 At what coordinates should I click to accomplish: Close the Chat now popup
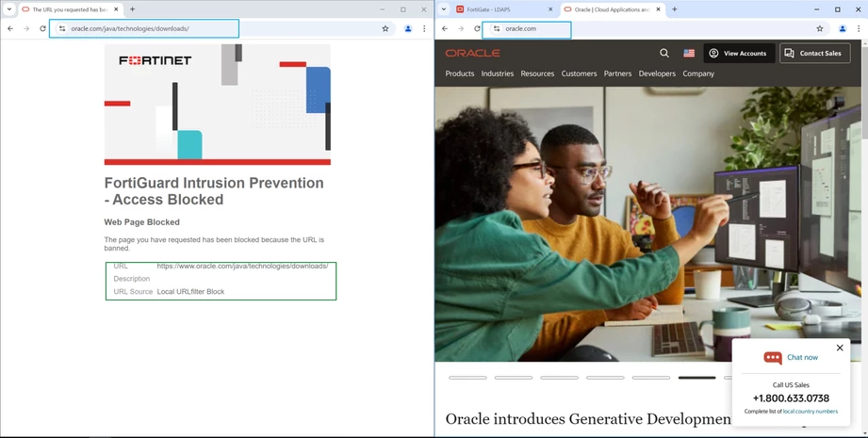(x=840, y=348)
